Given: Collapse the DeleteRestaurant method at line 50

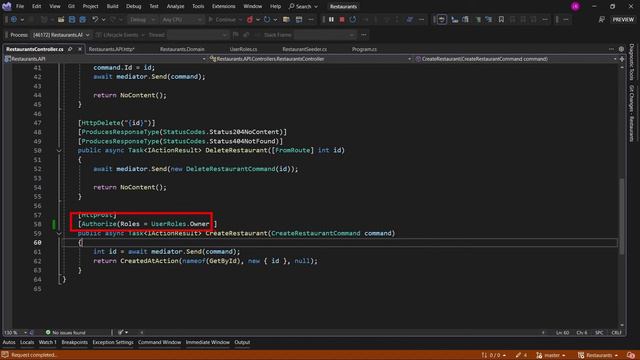Looking at the screenshot, I should click(59, 151).
